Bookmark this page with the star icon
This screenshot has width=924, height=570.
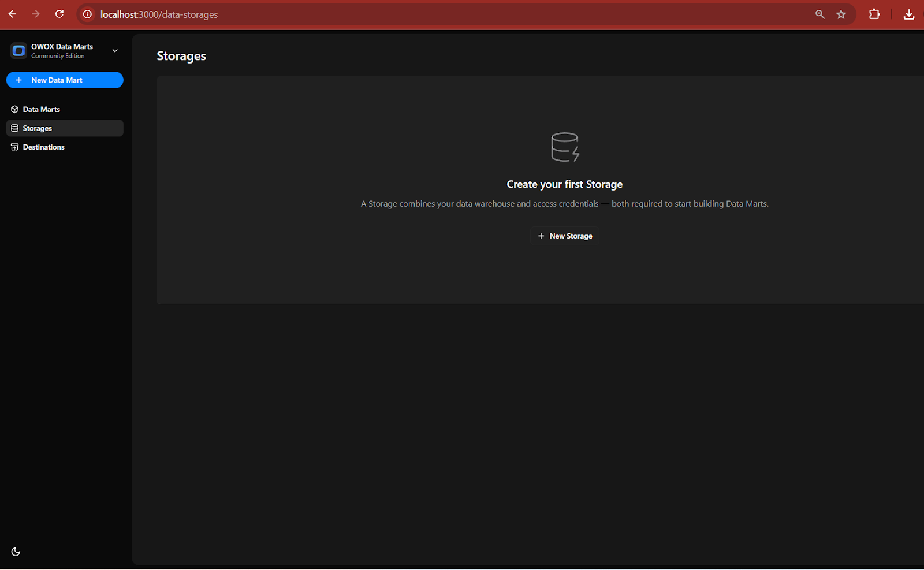point(841,14)
